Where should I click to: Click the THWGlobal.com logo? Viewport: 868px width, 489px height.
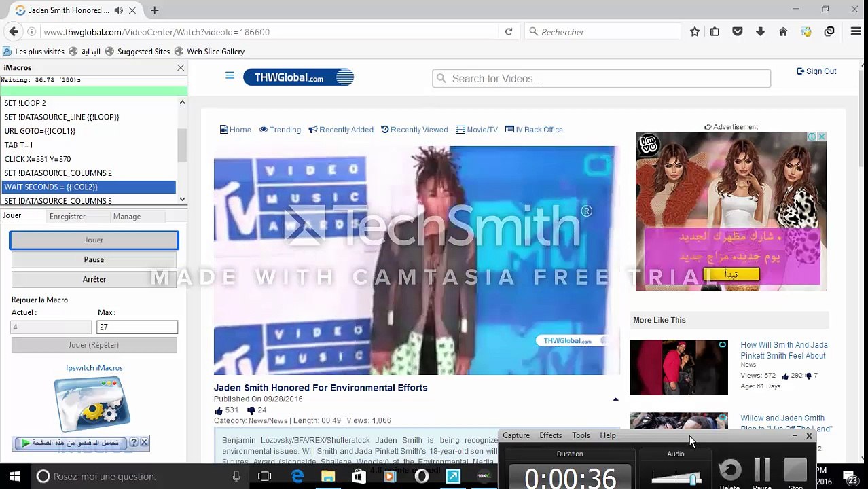tap(298, 77)
